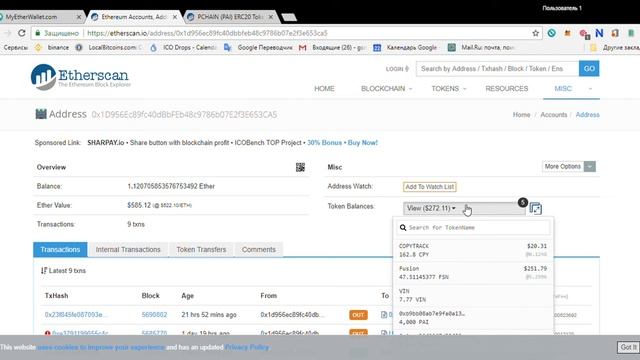
Task: Open the LocalBitcoins.com bookmark
Action: coord(109,47)
